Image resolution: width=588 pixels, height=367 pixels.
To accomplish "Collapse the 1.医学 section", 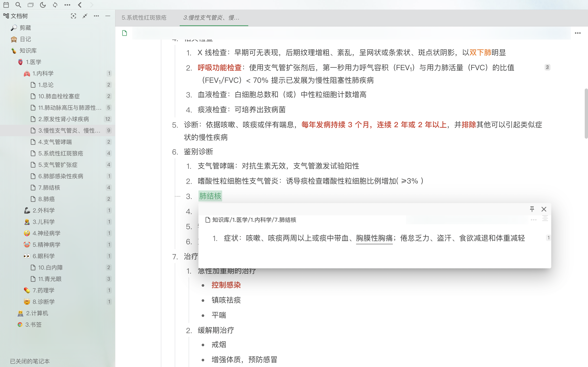I will [33, 62].
